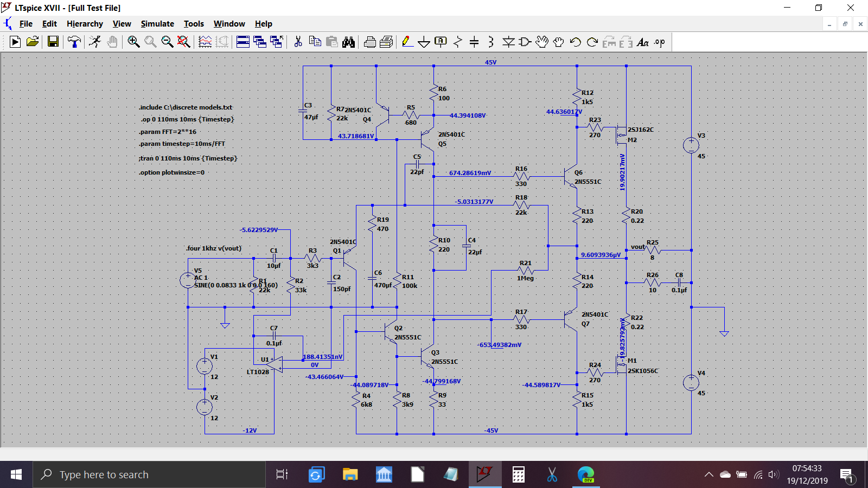The height and width of the screenshot is (488, 868).
Task: Click the 'vout' net label
Action: 638,247
